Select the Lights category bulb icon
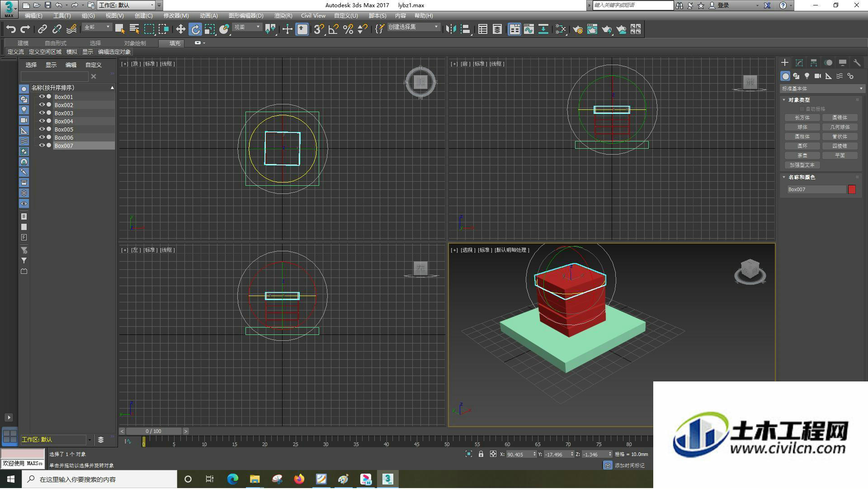Image resolution: width=868 pixels, height=489 pixels. (x=807, y=76)
